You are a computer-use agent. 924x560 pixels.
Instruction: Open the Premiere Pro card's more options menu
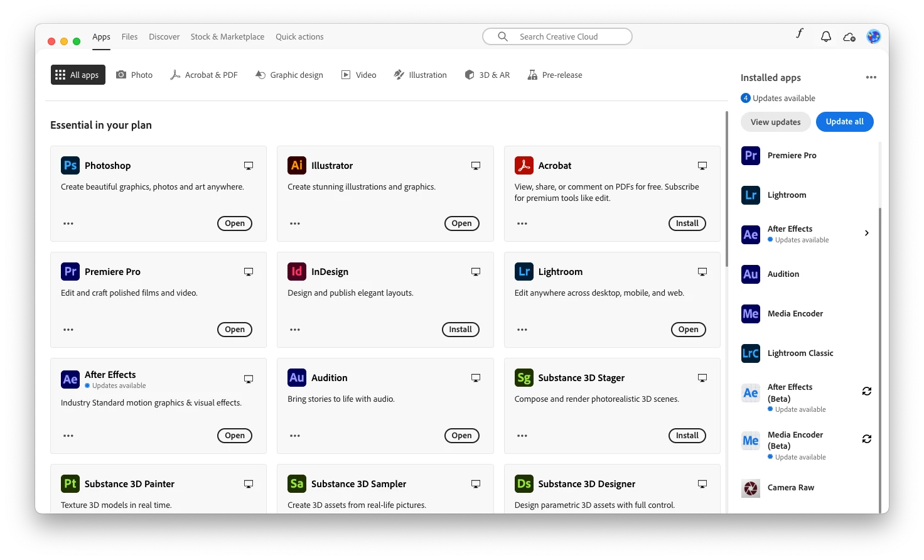coord(68,330)
